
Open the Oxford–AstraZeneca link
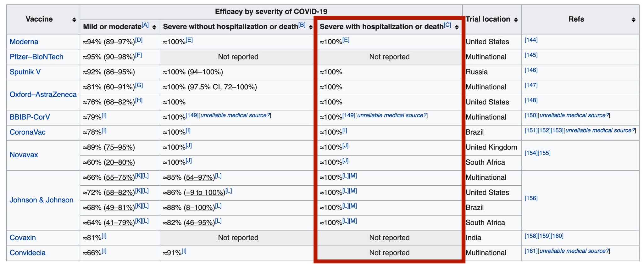(43, 95)
